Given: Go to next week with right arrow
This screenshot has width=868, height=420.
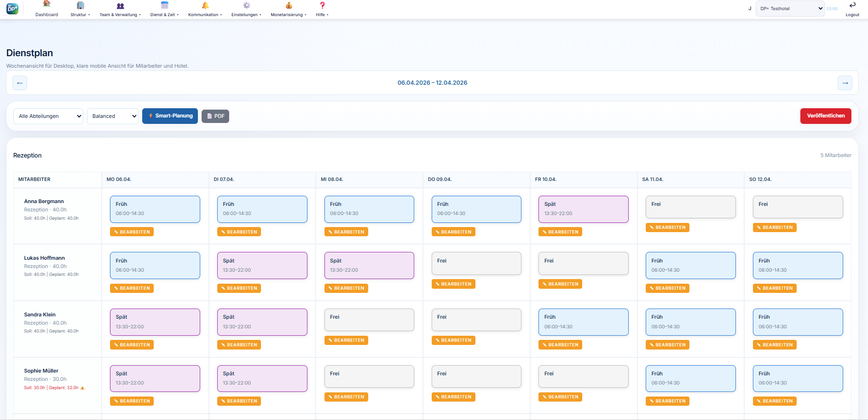Looking at the screenshot, I should coord(845,83).
